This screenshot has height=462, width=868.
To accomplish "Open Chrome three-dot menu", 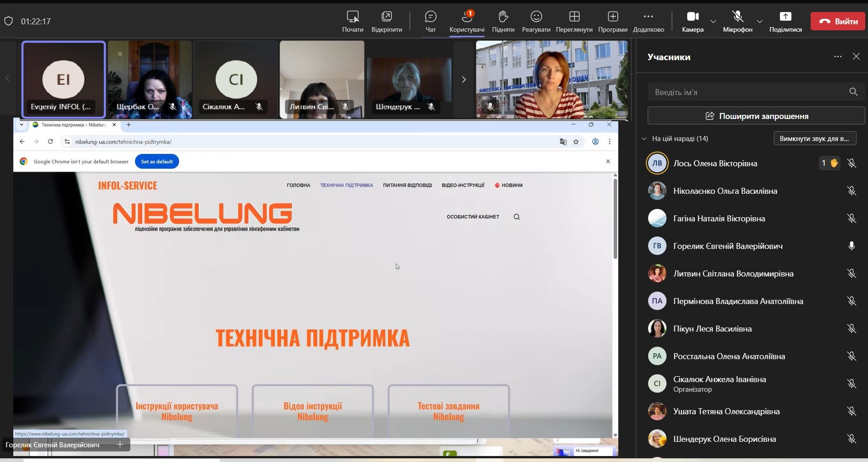I will pyautogui.click(x=610, y=141).
